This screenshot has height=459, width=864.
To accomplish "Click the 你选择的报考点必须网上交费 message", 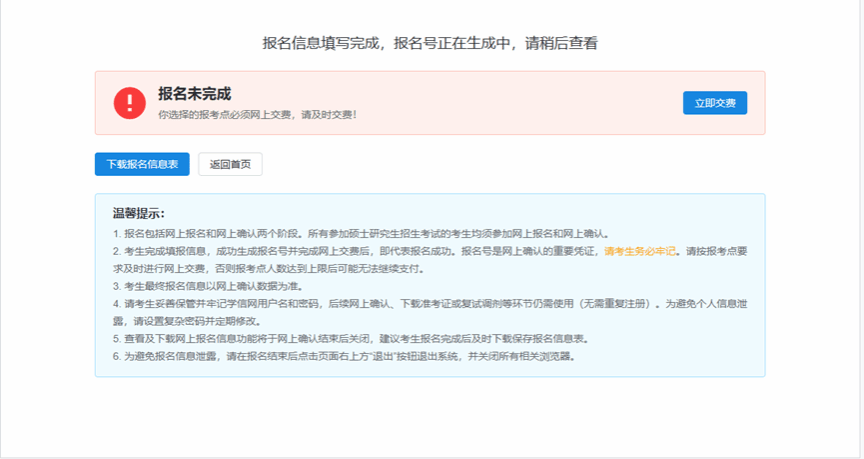I will click(257, 115).
